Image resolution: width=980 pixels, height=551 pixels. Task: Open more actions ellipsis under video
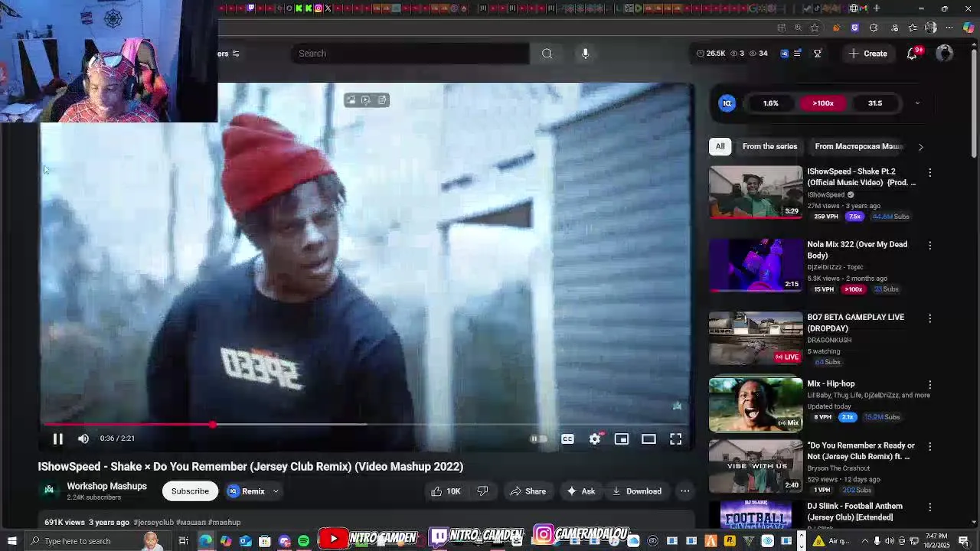pos(685,491)
